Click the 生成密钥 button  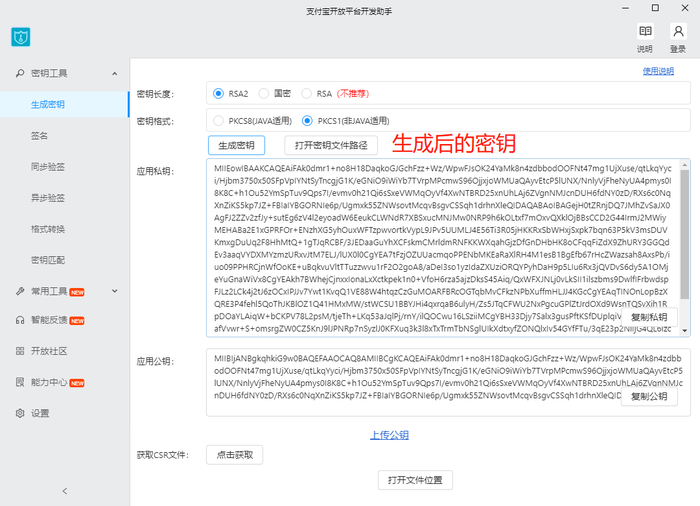(237, 145)
